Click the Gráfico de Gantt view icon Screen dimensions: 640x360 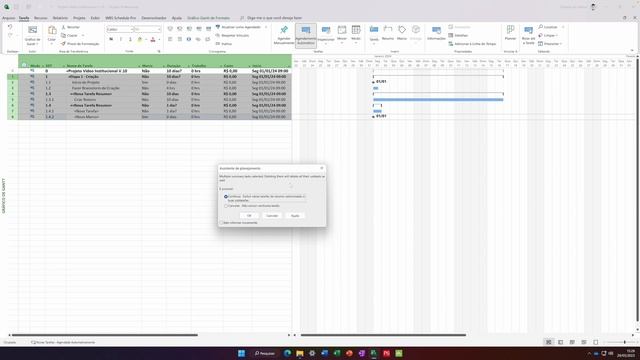tap(32, 30)
